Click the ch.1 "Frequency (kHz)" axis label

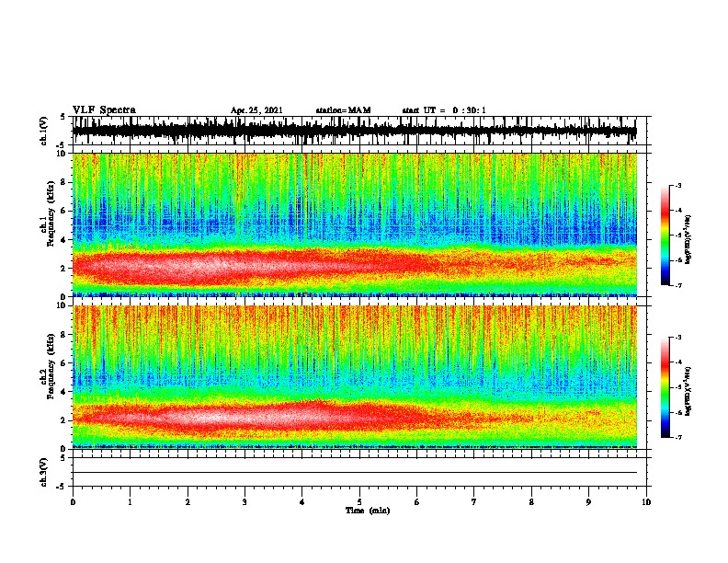tap(51, 213)
